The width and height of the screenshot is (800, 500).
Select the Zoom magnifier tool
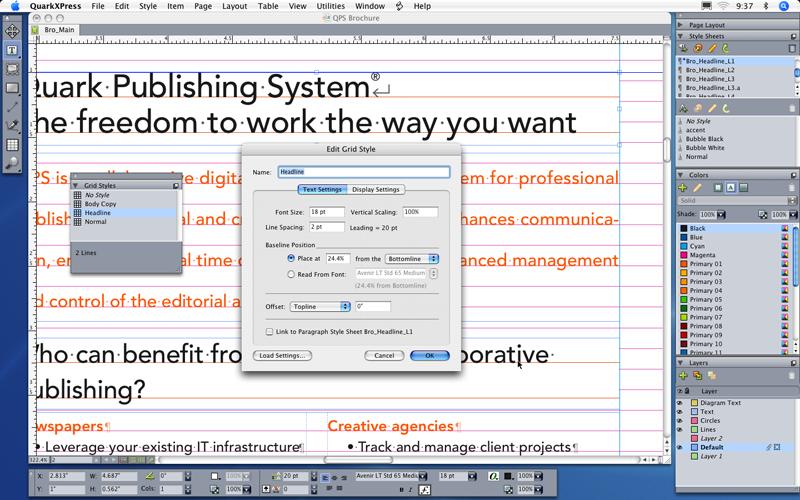point(12,163)
